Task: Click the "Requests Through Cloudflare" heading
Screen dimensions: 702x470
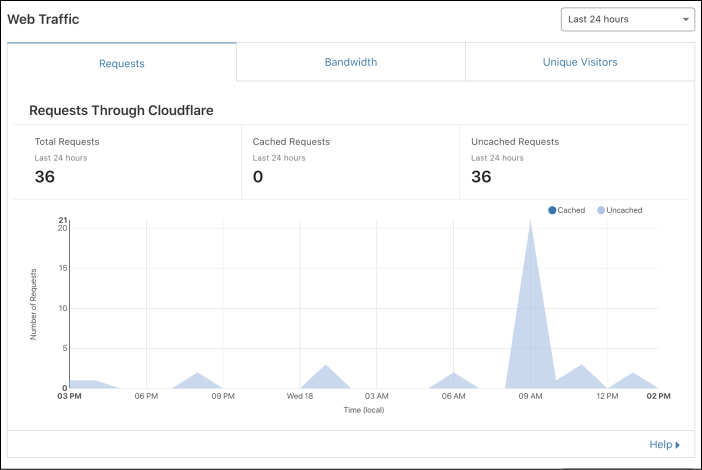Action: [x=121, y=110]
